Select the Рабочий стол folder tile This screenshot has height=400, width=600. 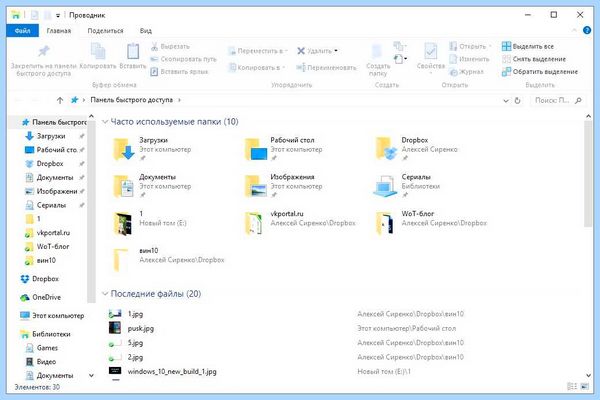click(283, 149)
